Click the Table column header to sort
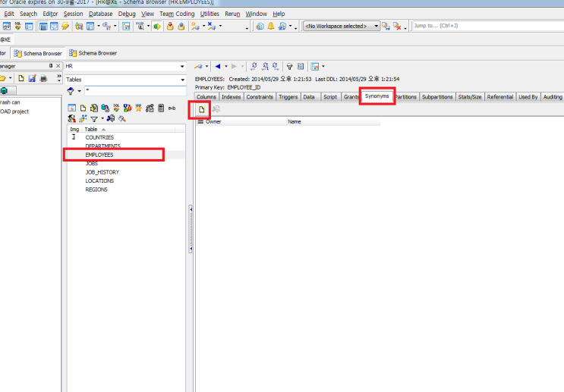 pos(92,130)
